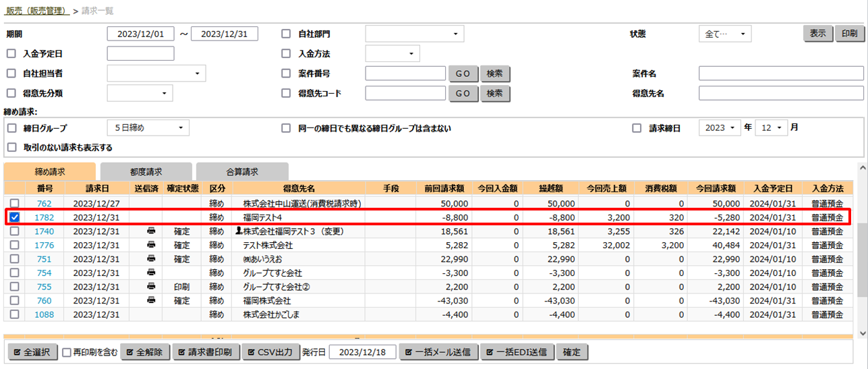This screenshot has height=369, width=868.
Task: Uncheck the checkbox for invoice 1782
Action: click(14, 217)
